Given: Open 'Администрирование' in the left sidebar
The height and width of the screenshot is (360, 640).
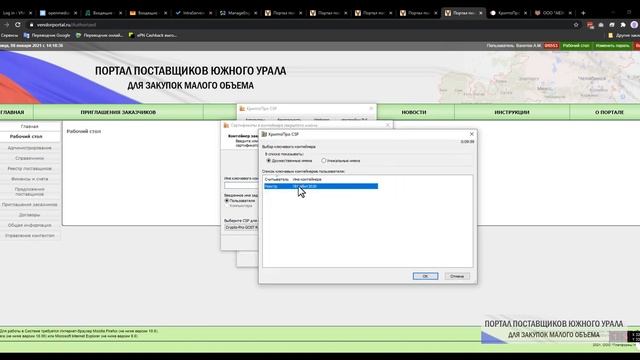Looking at the screenshot, I should (30, 148).
